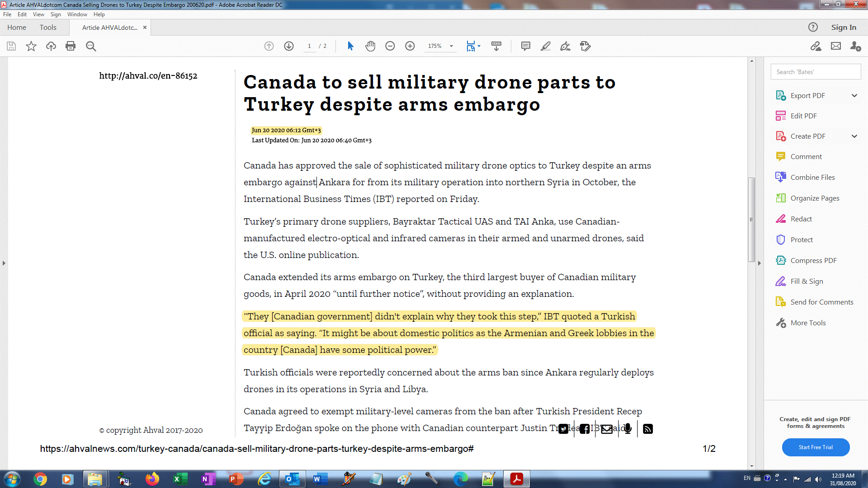Zoom out with minus icon
The height and width of the screenshot is (488, 868).
390,46
